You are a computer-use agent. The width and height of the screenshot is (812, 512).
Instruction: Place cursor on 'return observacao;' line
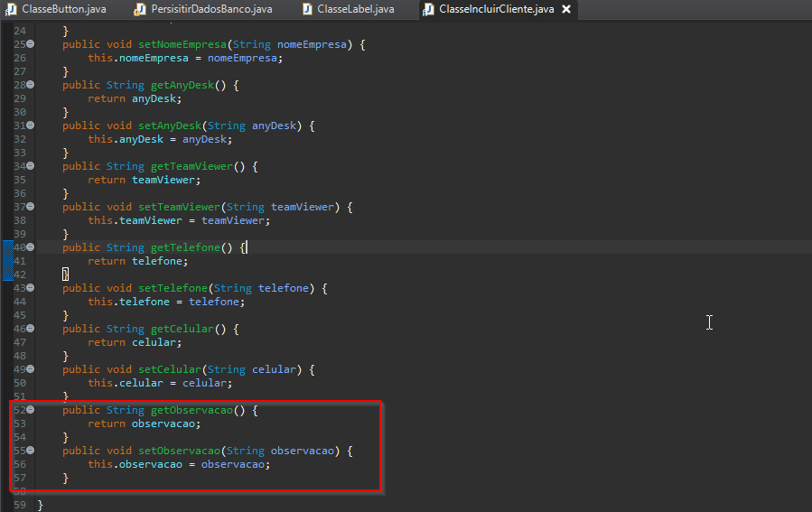tap(165, 424)
